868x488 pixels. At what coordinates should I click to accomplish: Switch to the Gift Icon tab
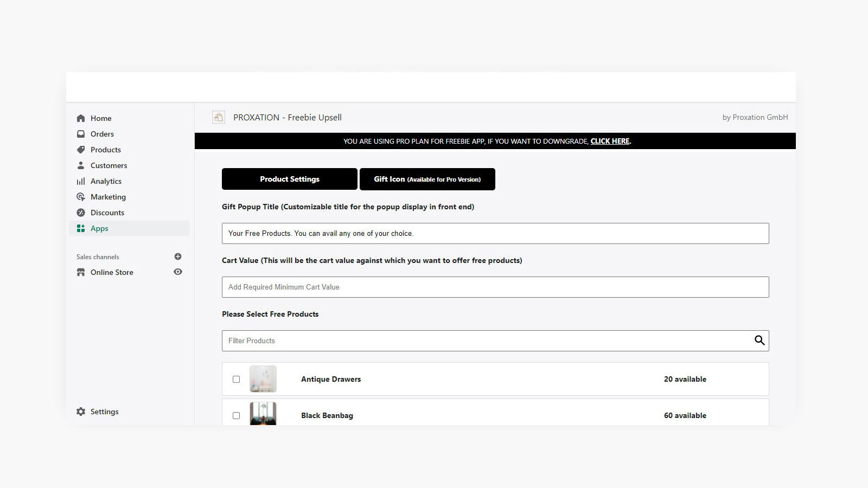point(427,179)
